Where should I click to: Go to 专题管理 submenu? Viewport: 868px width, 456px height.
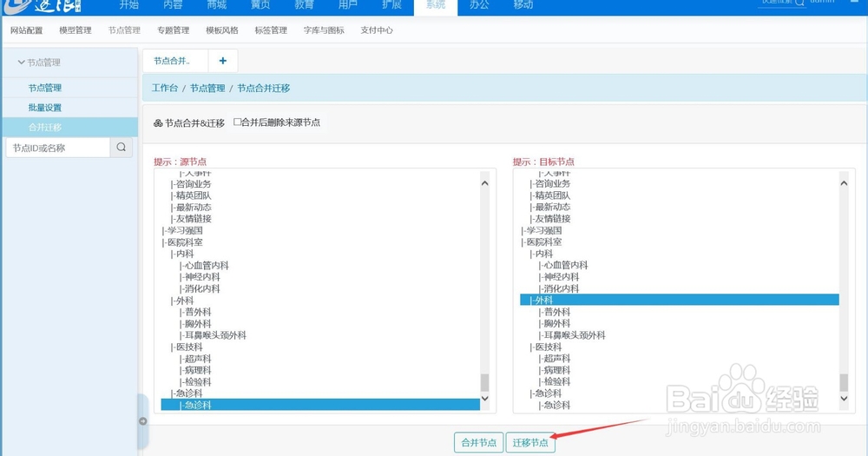pos(174,30)
